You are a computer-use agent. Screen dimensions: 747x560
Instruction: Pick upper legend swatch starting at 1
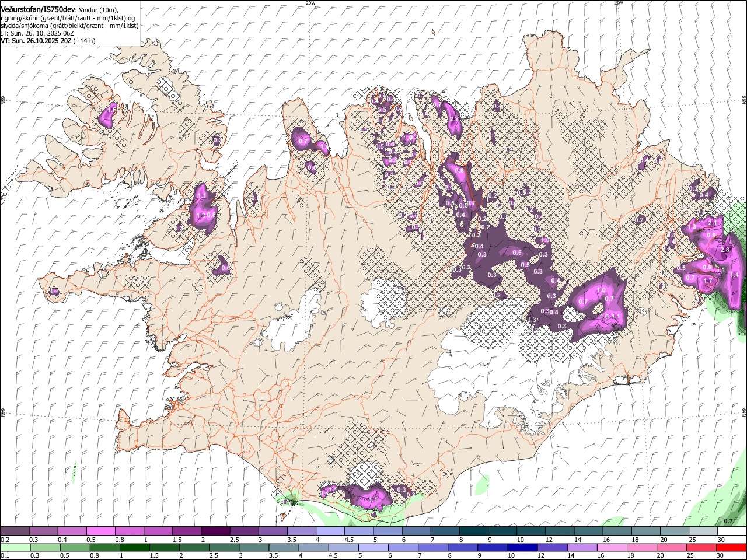pyautogui.click(x=158, y=531)
